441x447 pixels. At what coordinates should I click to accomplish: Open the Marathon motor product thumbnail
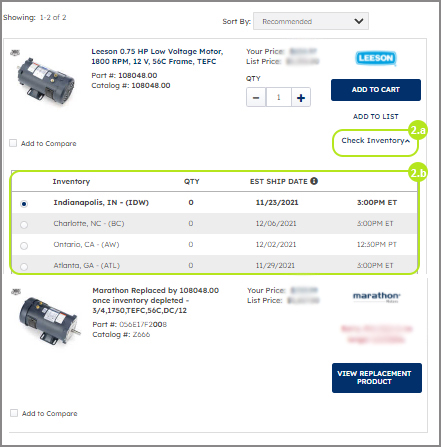(x=49, y=322)
